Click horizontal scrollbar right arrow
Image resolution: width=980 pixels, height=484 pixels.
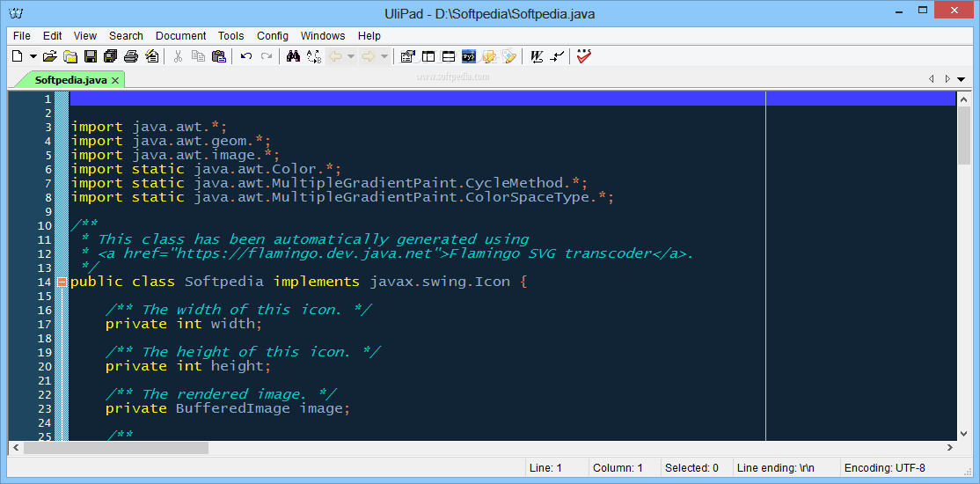coord(949,448)
